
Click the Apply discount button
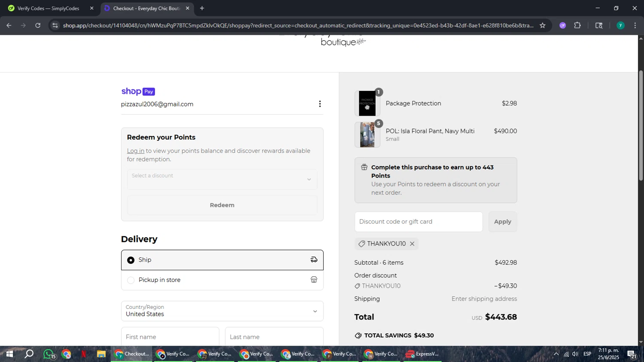click(502, 222)
